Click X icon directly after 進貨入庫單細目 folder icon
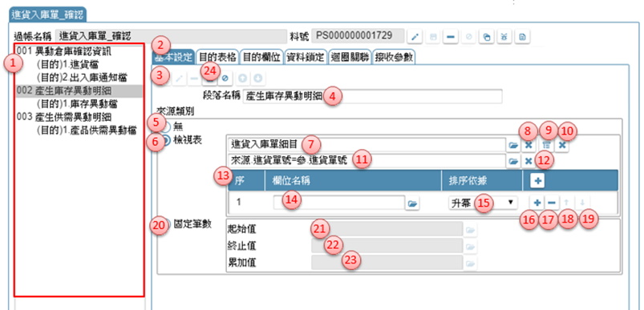 (x=529, y=145)
